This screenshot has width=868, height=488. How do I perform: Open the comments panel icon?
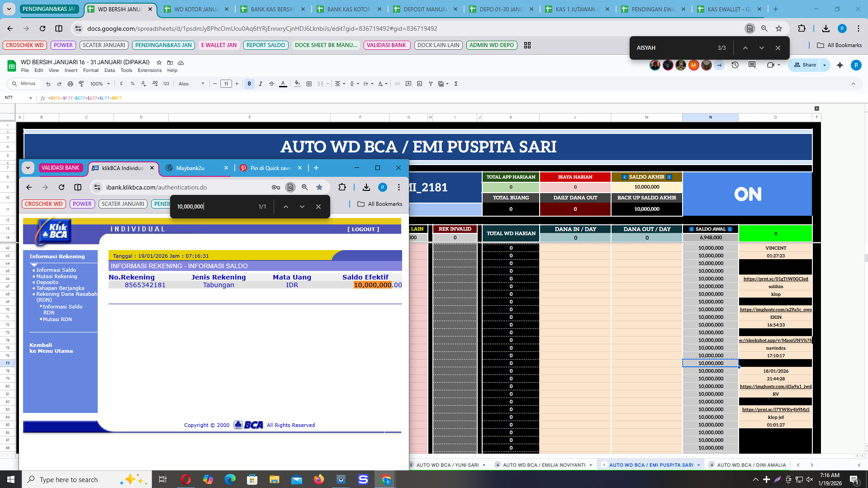click(752, 65)
